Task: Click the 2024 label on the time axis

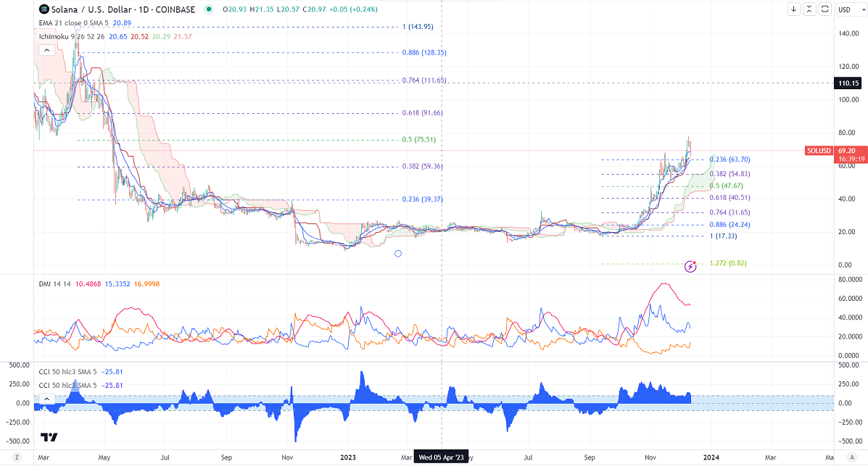Action: [711, 457]
